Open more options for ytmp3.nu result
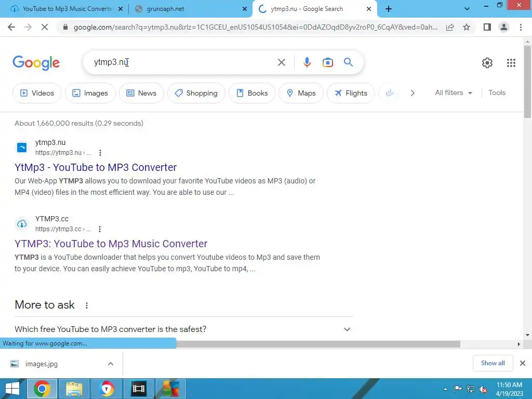This screenshot has width=532, height=399. tap(100, 153)
